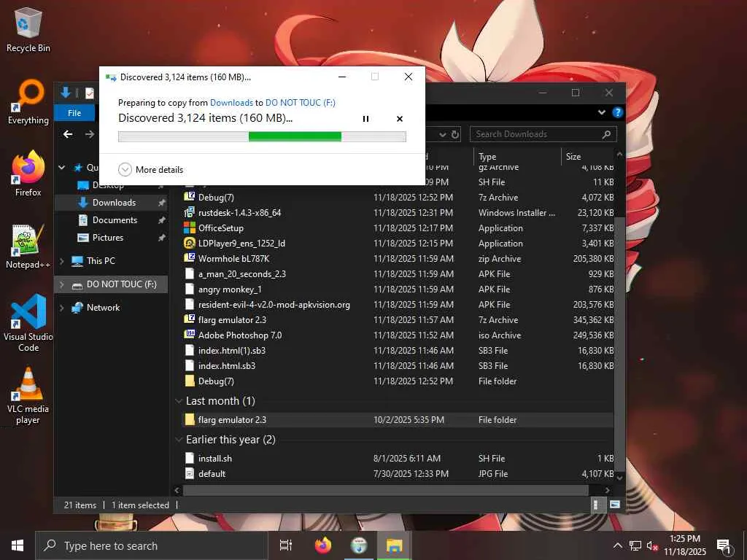Click the flarg emulator 2.3 7z archive icon
Screen dimensions: 747x560
pyautogui.click(x=190, y=319)
